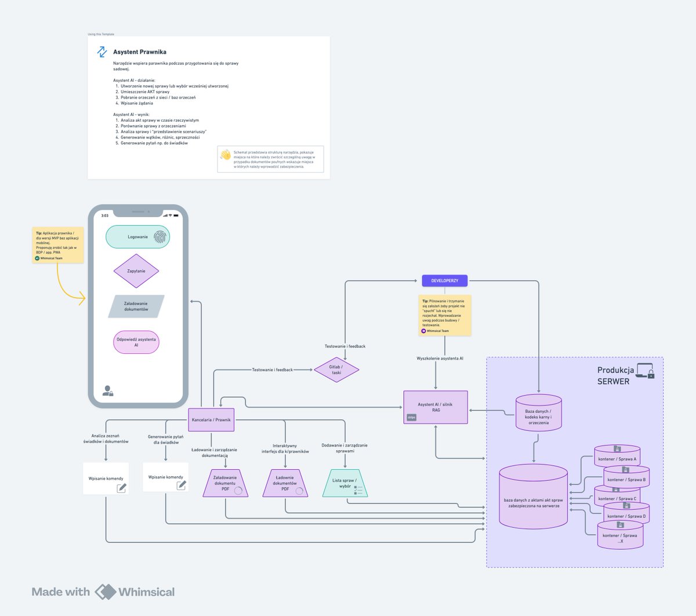Click the laptop lock icon beside Produkcja SERWER
The width and height of the screenshot is (696, 616).
click(646, 371)
